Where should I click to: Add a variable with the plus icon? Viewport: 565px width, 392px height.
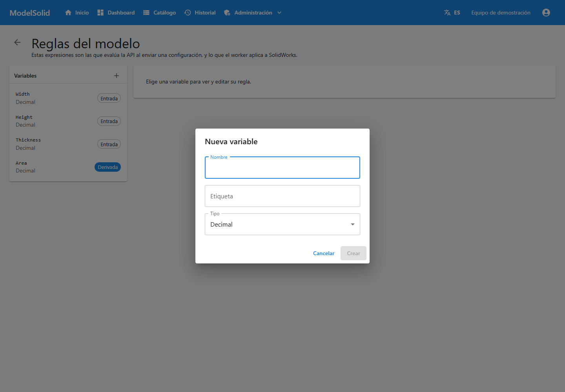click(117, 76)
